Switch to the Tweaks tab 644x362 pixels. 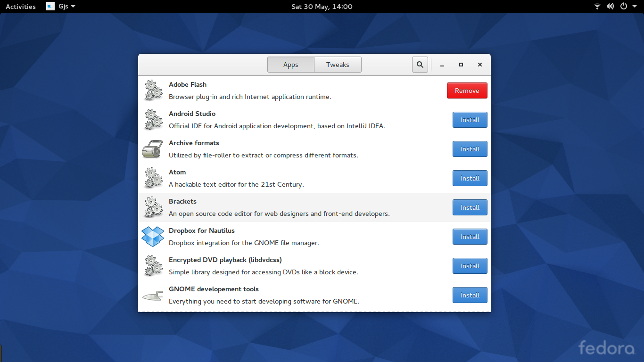[x=338, y=65]
